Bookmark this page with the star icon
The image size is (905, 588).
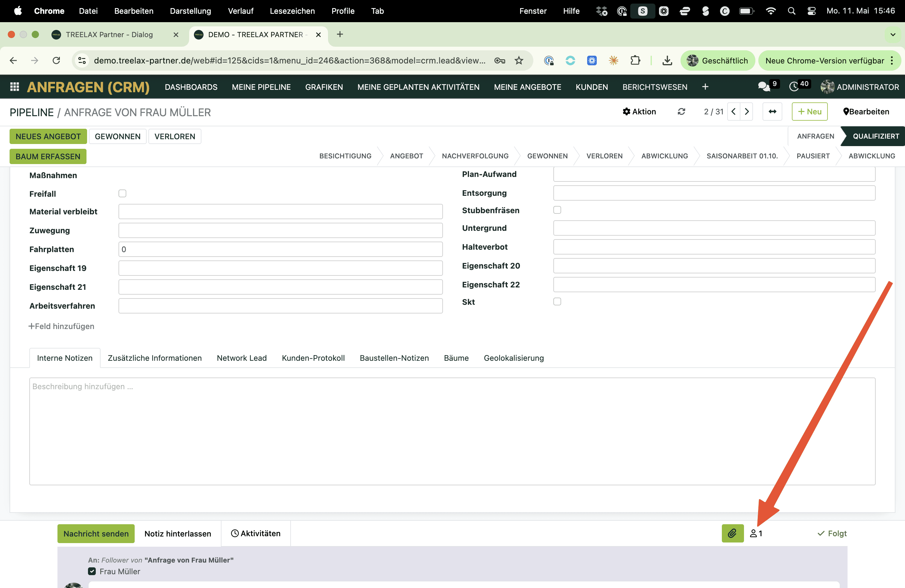tap(519, 60)
